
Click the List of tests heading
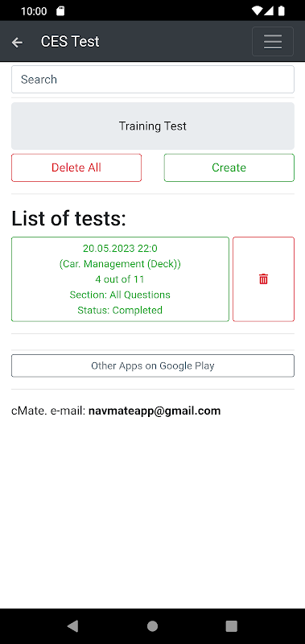click(68, 218)
